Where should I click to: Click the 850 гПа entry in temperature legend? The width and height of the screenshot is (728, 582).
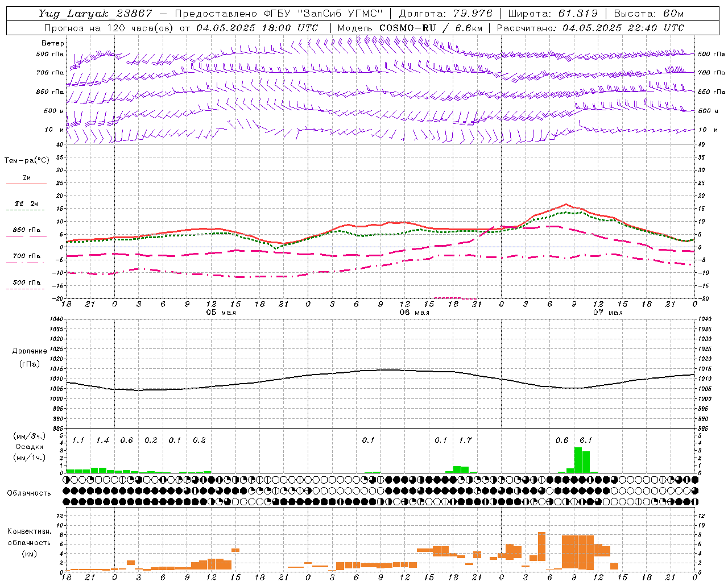[x=27, y=230]
